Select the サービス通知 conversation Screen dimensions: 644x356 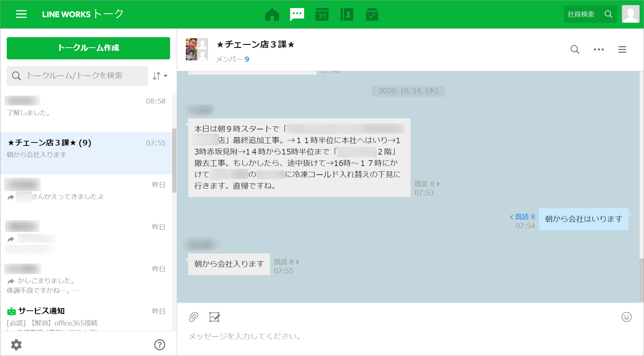(86, 316)
